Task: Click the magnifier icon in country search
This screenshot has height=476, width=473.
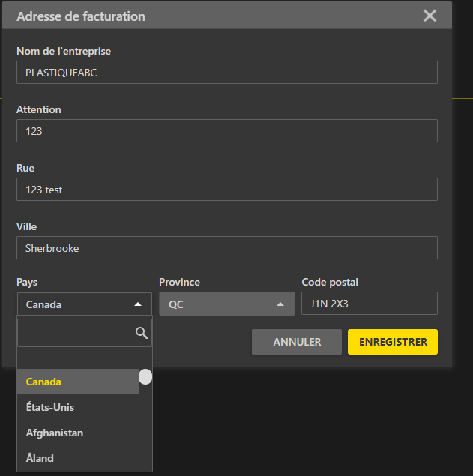Action: 142,333
